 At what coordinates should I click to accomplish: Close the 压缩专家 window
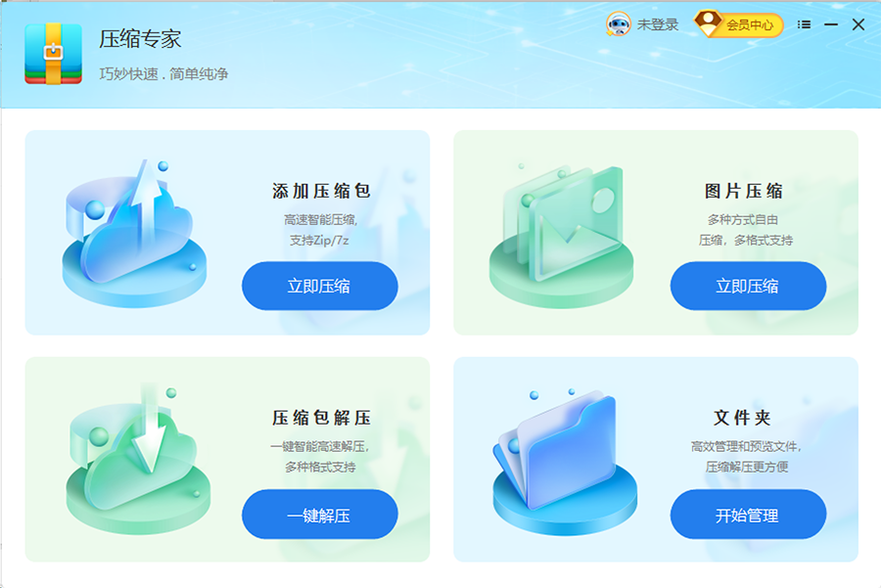click(858, 24)
